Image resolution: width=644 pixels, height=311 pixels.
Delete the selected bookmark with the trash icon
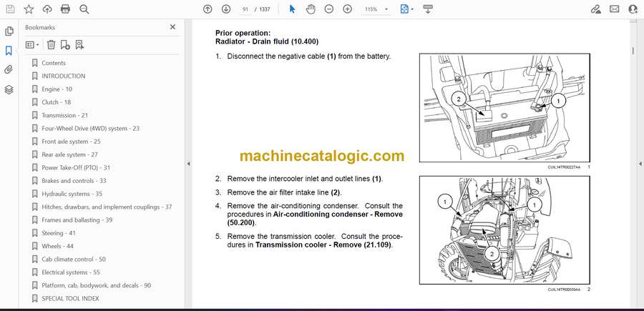click(x=51, y=45)
